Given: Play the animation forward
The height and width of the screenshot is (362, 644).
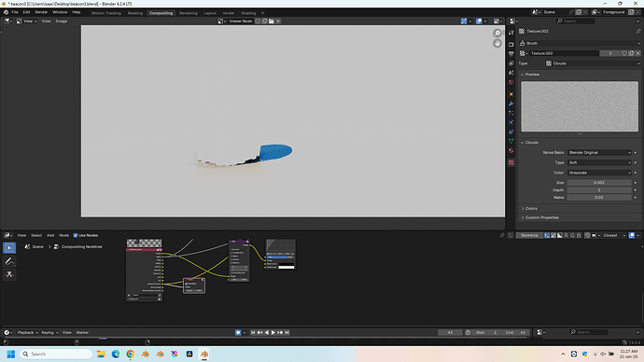Looking at the screenshot, I should click(273, 332).
